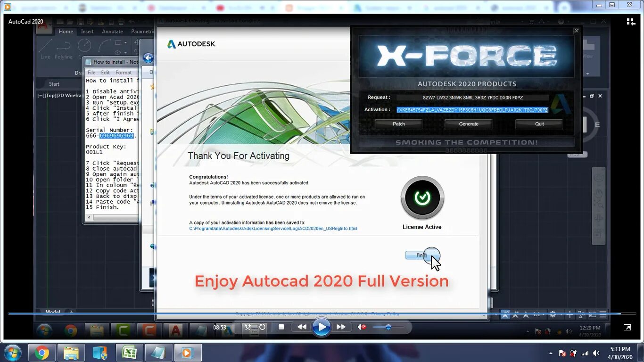Select the Home ribbon tab in AutoCAD
Image resolution: width=644 pixels, height=362 pixels.
(66, 32)
